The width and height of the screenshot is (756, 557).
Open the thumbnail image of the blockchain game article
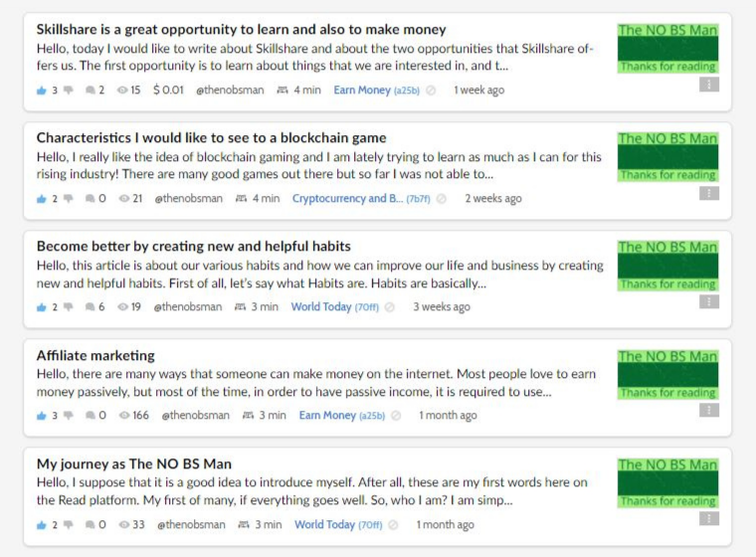(668, 157)
